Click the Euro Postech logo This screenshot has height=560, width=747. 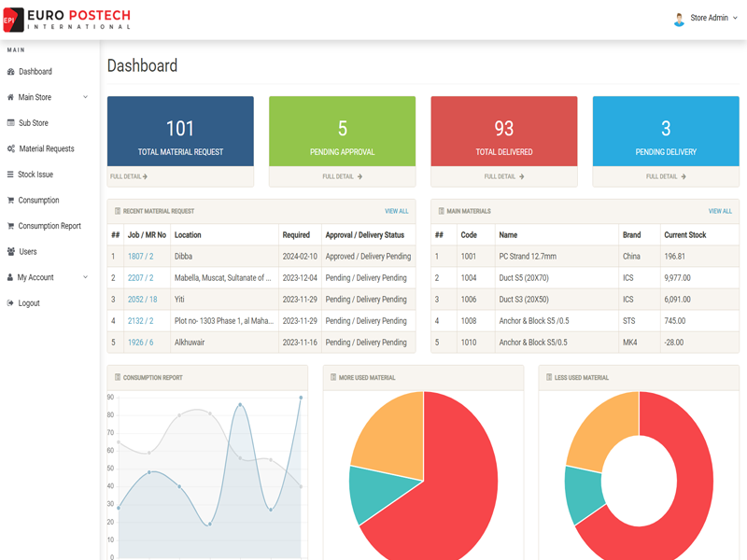tap(66, 20)
